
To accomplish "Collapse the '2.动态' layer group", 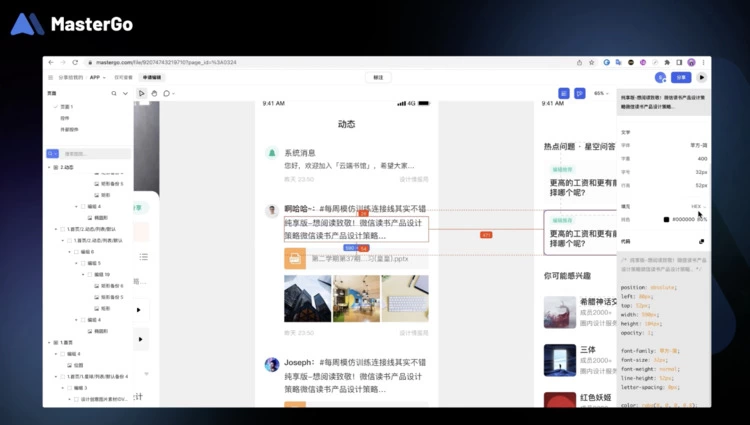I will pyautogui.click(x=50, y=167).
